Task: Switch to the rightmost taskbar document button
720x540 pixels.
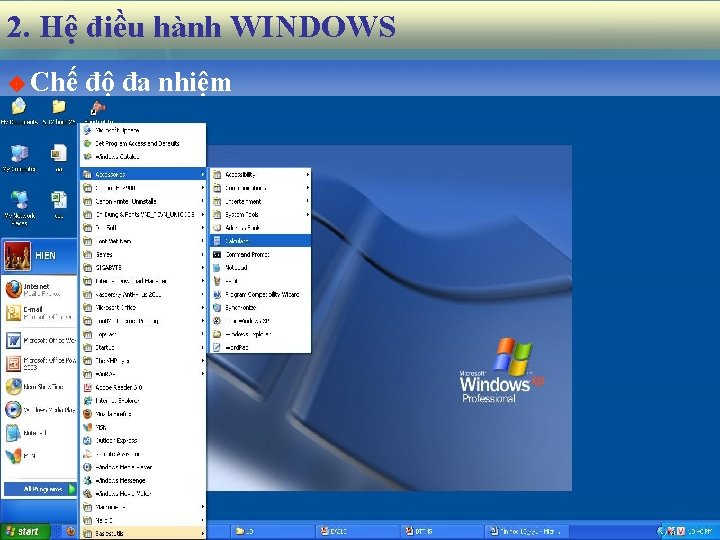Action: coord(526,531)
